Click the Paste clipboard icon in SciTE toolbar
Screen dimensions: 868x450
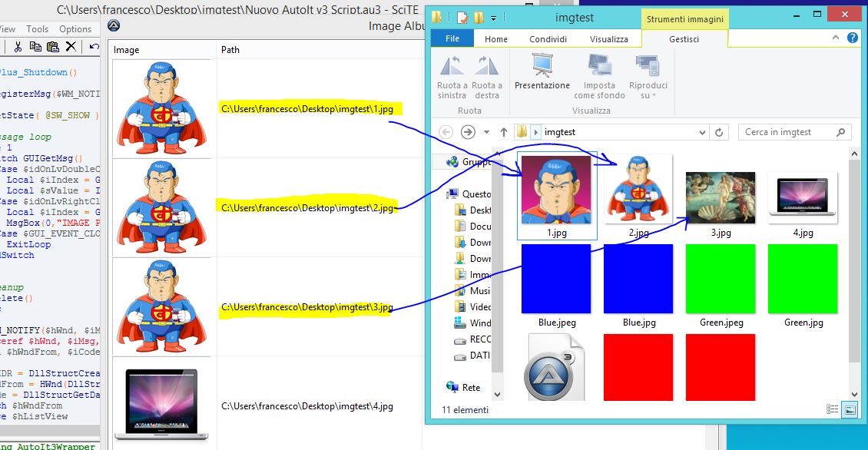[x=52, y=47]
